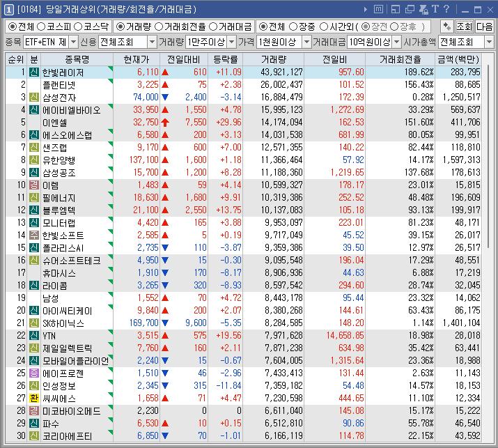The image size is (498, 448).
Task: Click the 신 badge on 코리아에프티 row
Action: 34,435
